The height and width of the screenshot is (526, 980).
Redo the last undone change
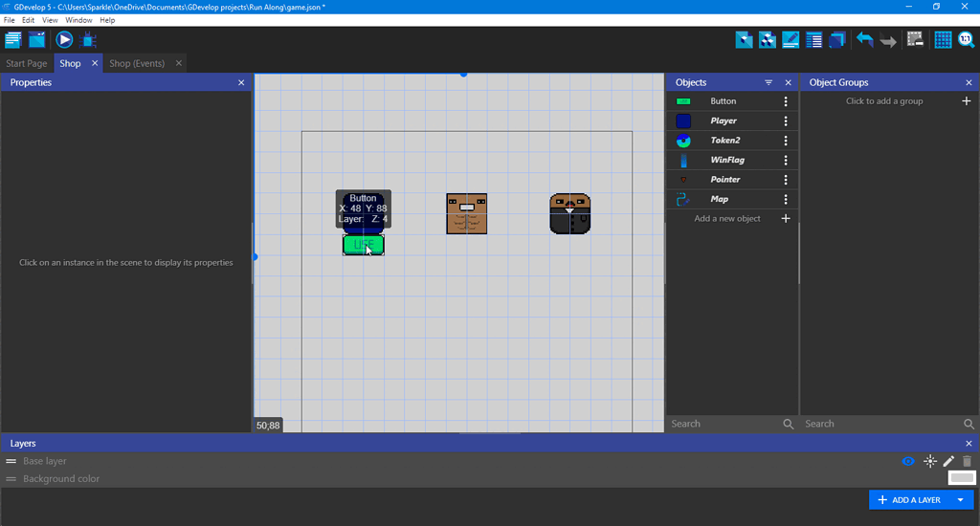click(888, 40)
